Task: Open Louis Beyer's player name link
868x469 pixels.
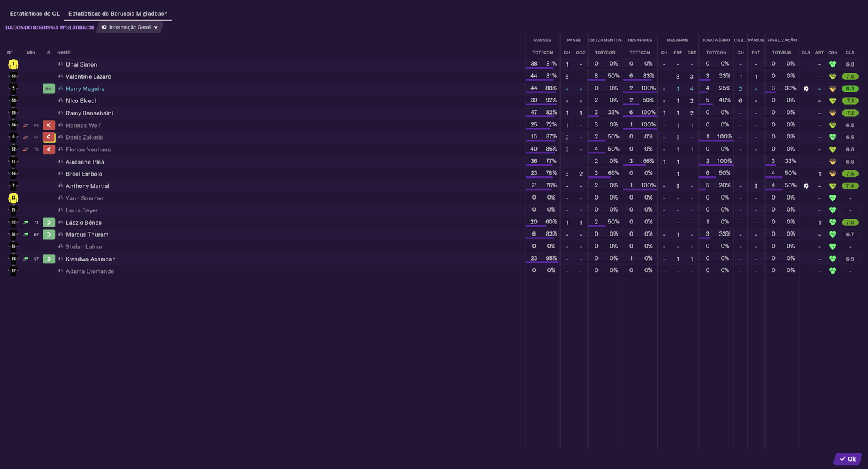Action: tap(83, 210)
